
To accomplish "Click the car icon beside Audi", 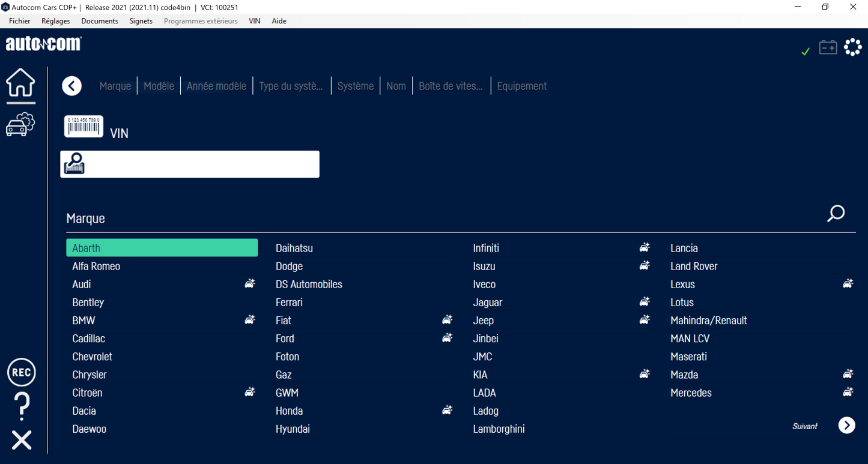I will 250,284.
